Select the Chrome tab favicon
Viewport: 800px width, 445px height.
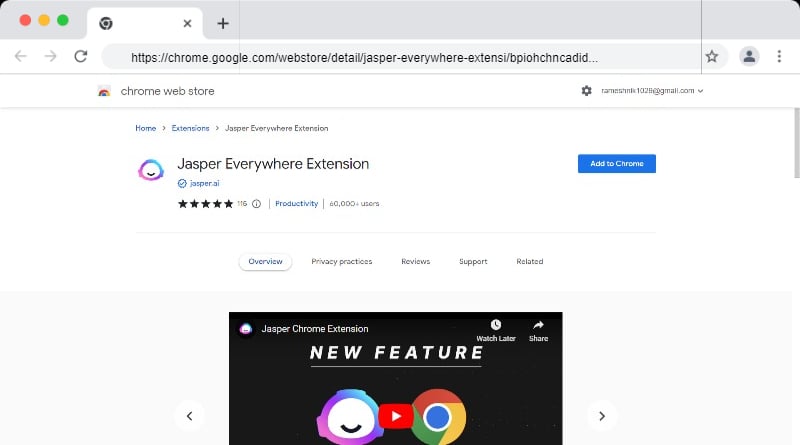106,23
